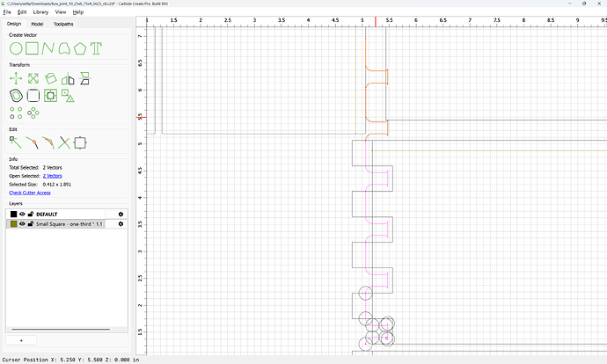Open the Linear Array tool
The image size is (607, 364).
(x=16, y=113)
